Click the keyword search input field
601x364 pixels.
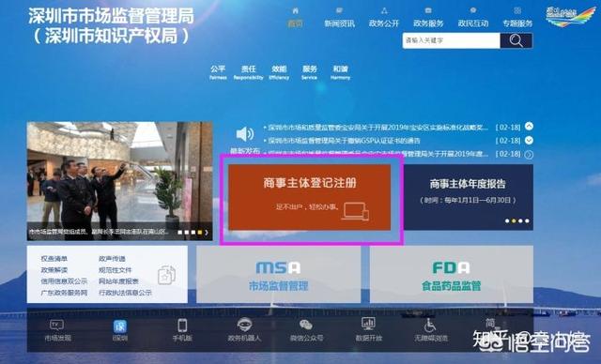point(451,40)
